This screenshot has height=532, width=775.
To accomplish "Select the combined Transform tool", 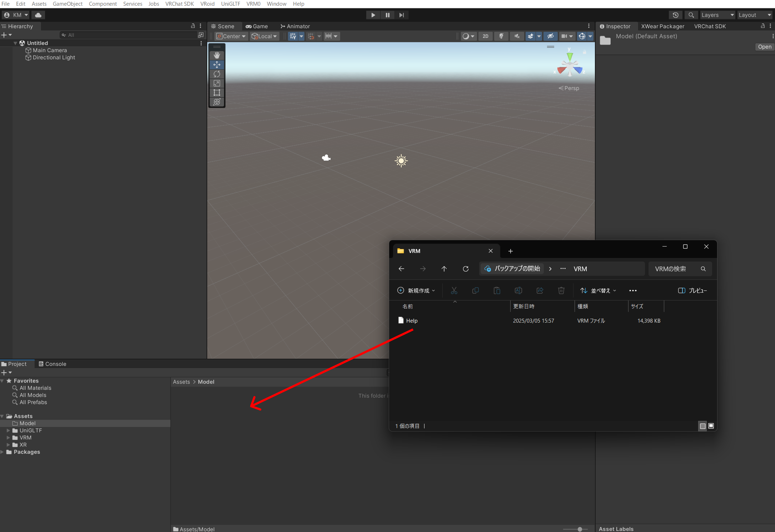I will 217,102.
